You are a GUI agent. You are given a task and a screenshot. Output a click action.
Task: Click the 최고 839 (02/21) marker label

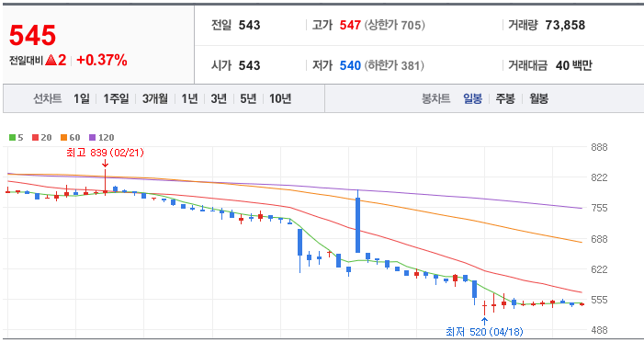[x=105, y=153]
